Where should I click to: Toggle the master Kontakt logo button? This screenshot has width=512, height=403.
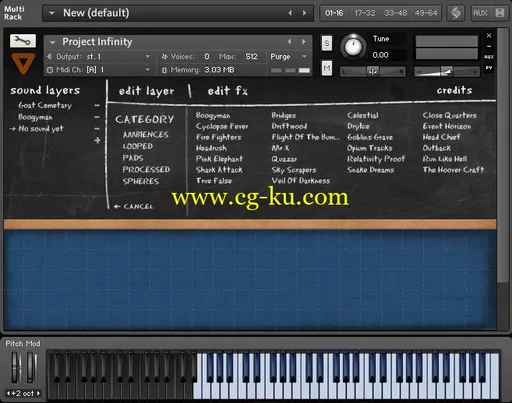[x=456, y=13]
